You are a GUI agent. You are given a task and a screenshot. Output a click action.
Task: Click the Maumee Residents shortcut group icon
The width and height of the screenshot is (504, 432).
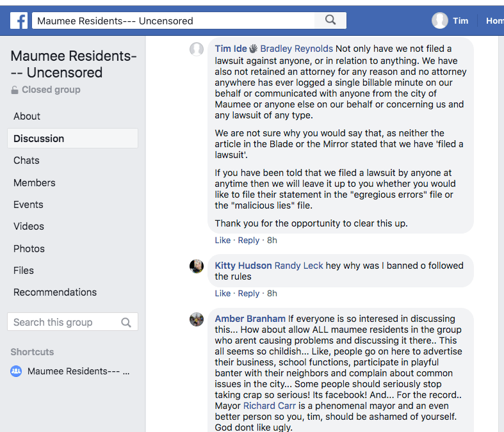(17, 371)
